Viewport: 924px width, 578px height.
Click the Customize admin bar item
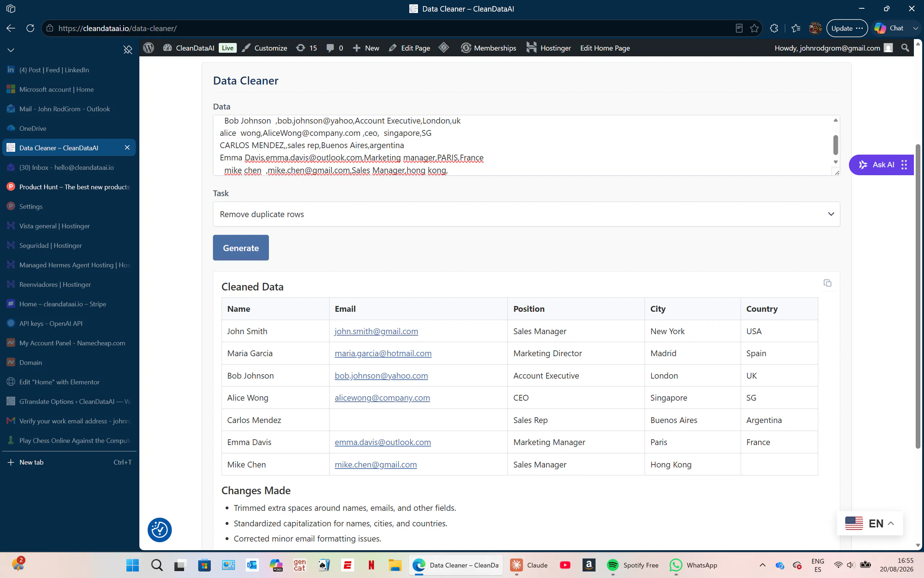(265, 48)
